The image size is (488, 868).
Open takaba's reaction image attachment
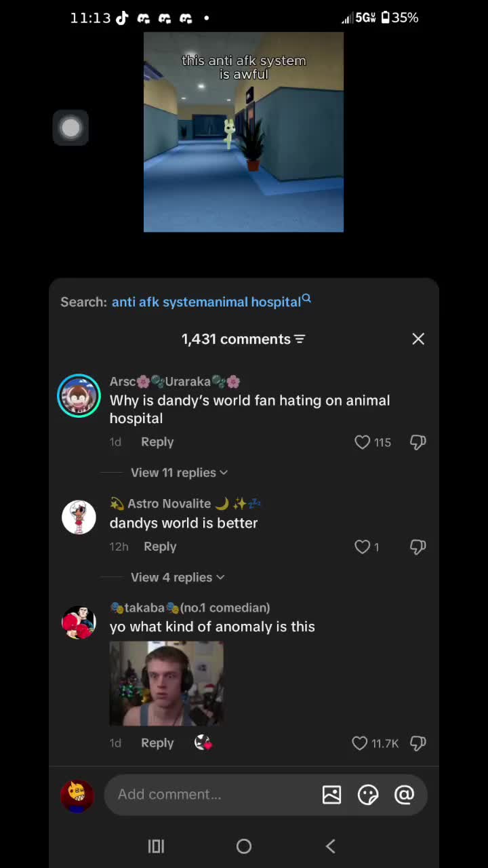click(167, 684)
